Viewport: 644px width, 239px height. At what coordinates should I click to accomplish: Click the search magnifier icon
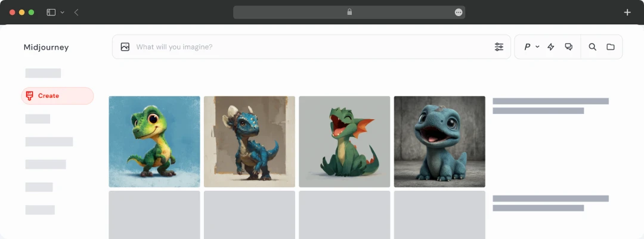(592, 47)
